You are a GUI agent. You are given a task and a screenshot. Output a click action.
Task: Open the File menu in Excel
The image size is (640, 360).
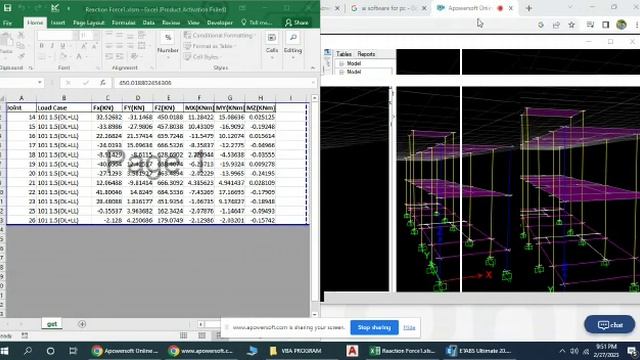coord(7,23)
